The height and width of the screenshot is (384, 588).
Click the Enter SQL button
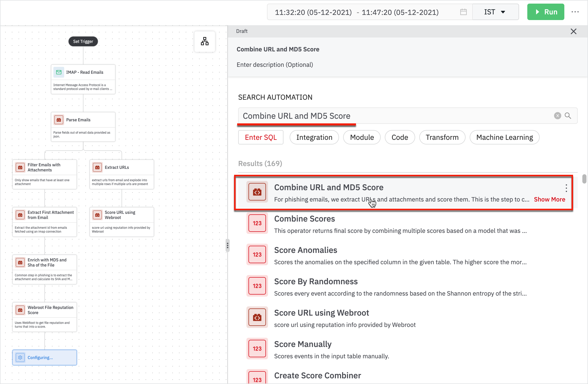click(x=261, y=137)
